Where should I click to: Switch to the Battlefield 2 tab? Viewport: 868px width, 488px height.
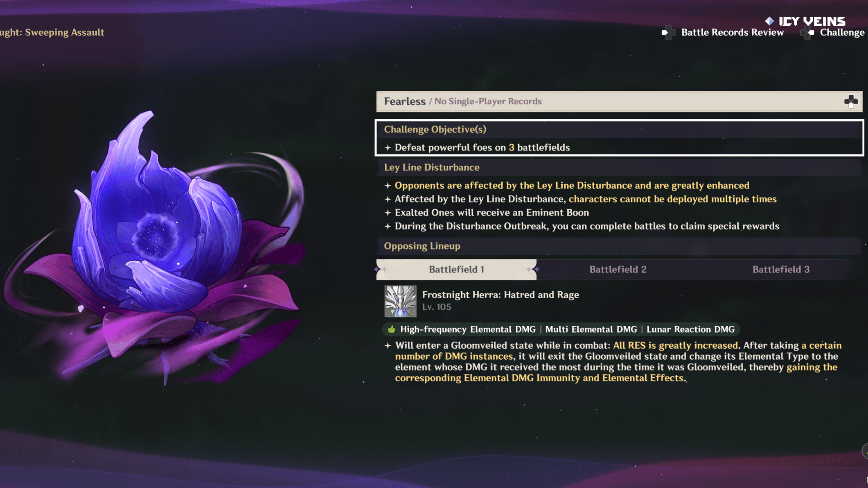pos(618,270)
